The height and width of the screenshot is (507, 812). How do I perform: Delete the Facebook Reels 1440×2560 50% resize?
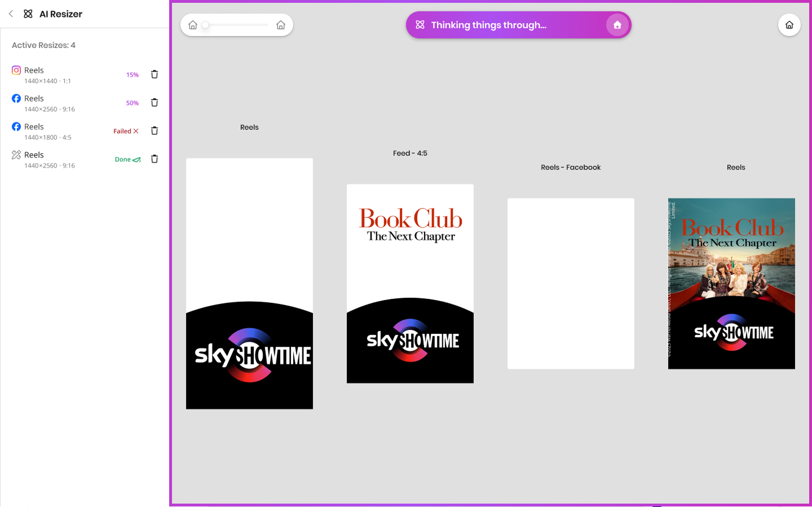pos(155,103)
